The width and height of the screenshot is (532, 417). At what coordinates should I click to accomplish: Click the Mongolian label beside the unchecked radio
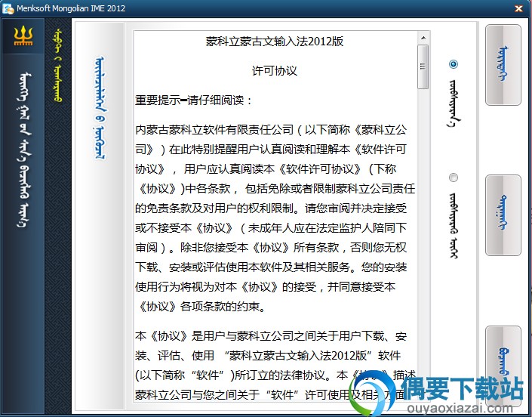(454, 225)
